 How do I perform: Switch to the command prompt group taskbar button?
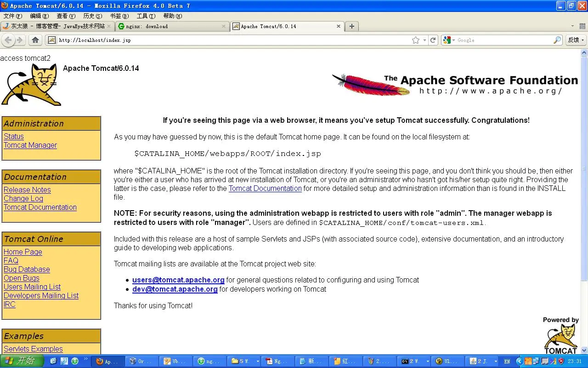click(415, 362)
